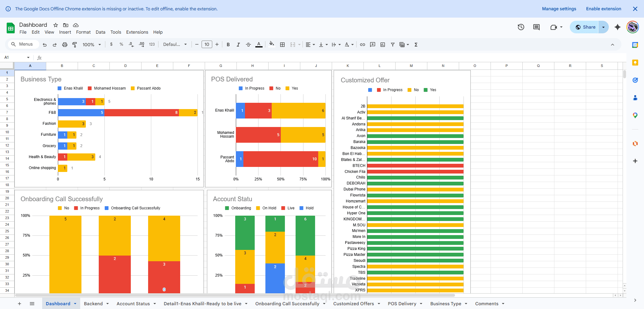Open the zoom 100% dropdown
Viewport: 644px width, 309px height.
click(92, 45)
